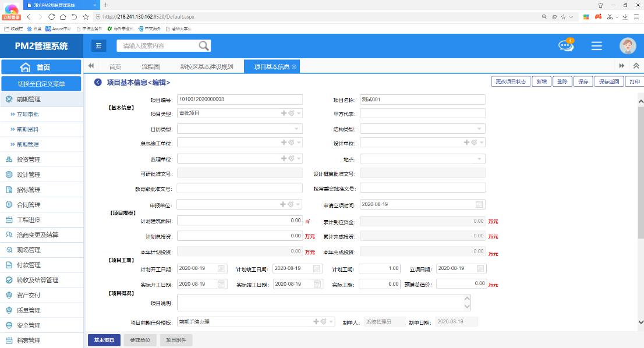The image size is (644, 348).
Task: Click into the 甲方代表 input field
Action: point(422,113)
